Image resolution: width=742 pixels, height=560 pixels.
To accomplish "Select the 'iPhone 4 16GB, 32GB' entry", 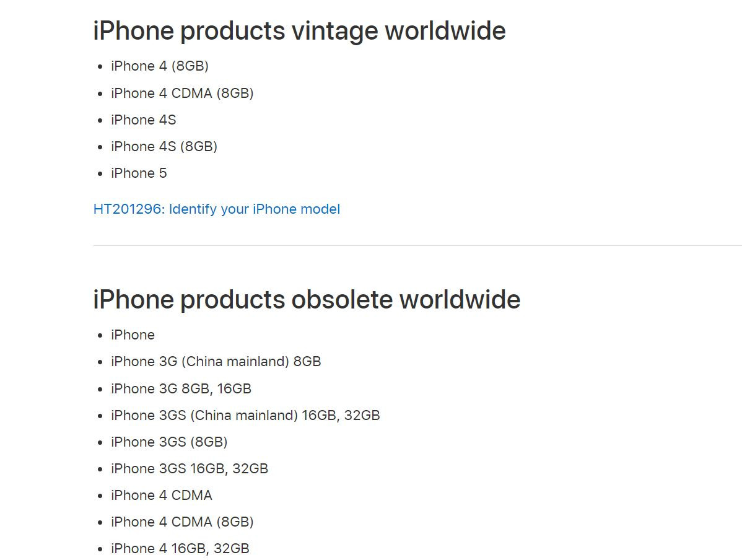I will point(180,548).
